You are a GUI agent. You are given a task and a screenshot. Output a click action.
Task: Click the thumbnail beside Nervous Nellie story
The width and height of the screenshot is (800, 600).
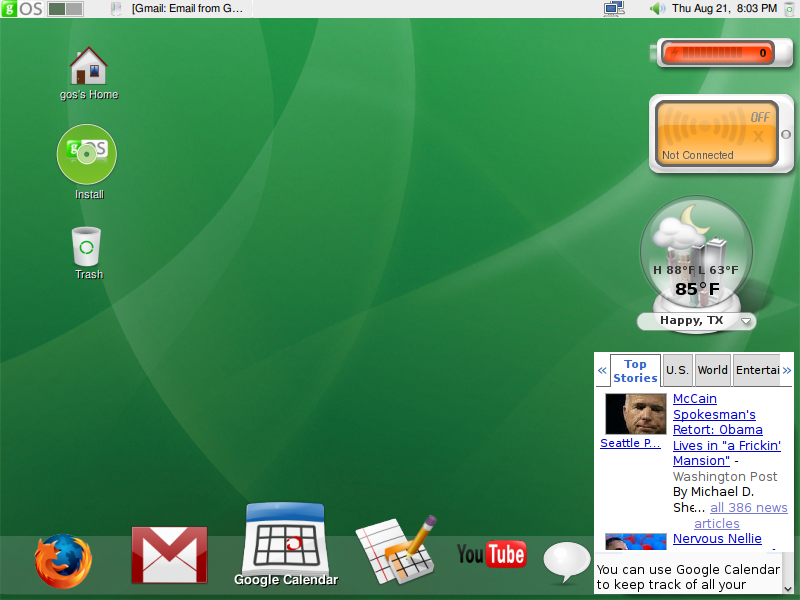(636, 541)
